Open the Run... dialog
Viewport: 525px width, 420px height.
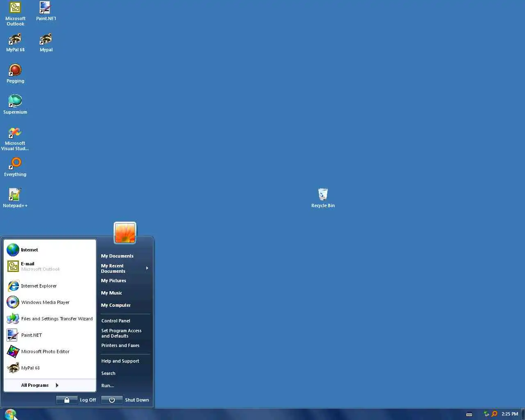pos(125,386)
